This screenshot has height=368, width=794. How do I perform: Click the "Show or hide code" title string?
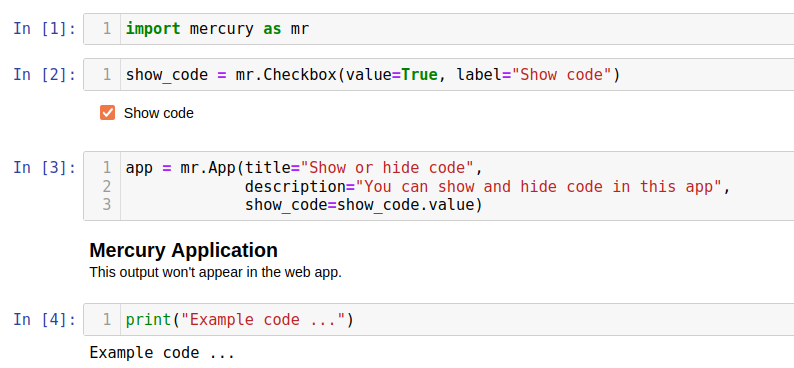point(387,168)
